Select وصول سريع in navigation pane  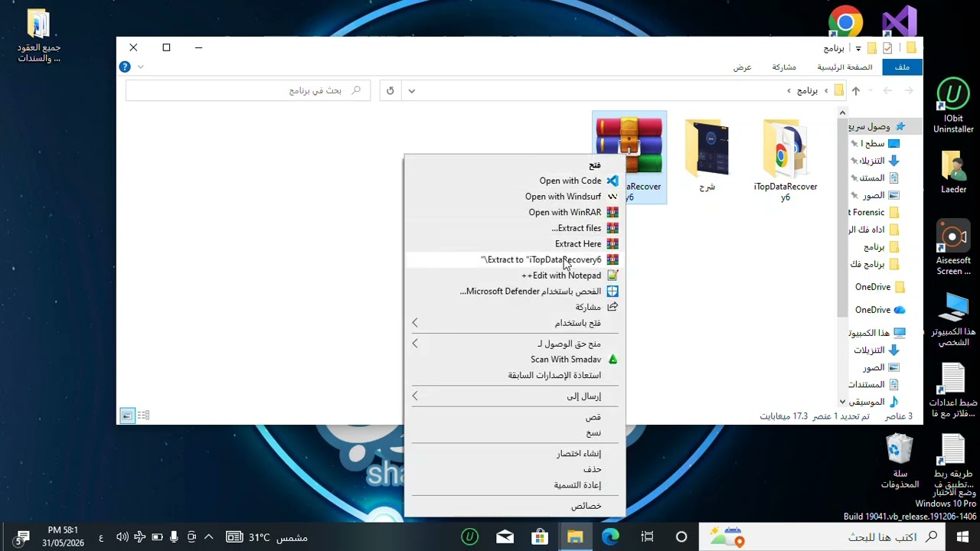[877, 126]
